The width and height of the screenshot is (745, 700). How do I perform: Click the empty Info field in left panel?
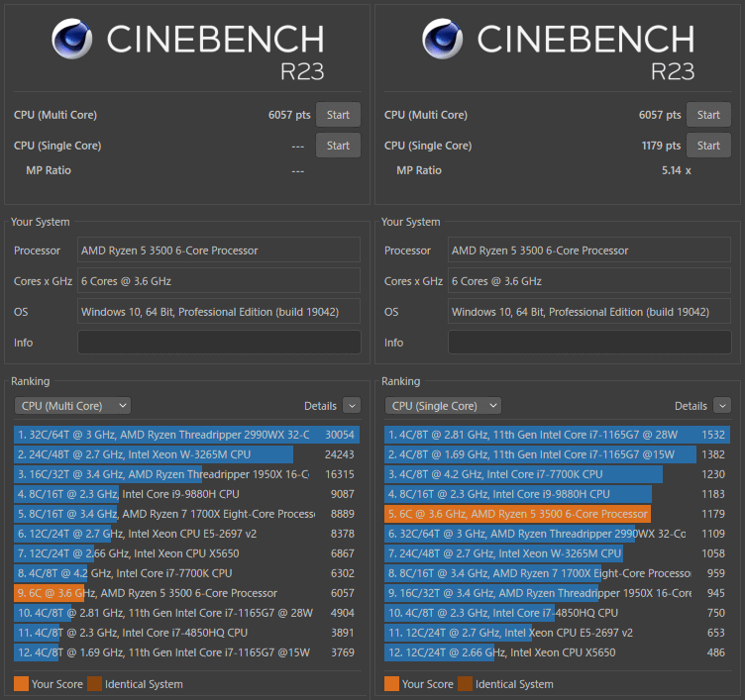[219, 343]
